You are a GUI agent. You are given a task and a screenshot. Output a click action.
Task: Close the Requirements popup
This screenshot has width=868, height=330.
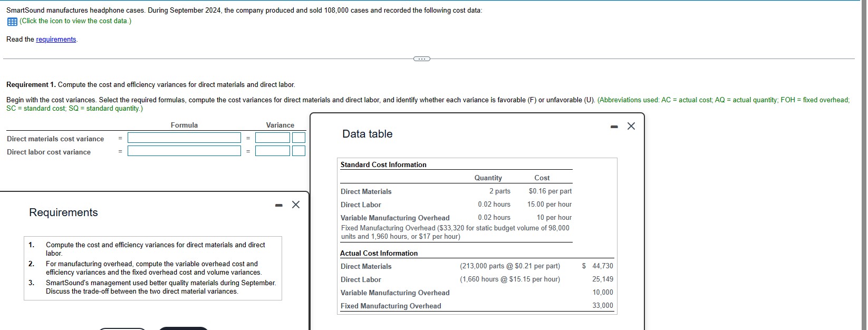pos(296,205)
